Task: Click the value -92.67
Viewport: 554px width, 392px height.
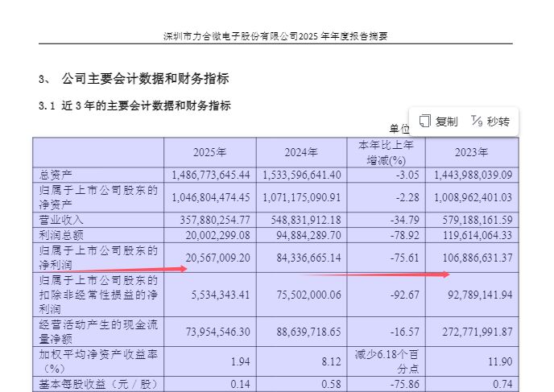Action: (x=404, y=295)
